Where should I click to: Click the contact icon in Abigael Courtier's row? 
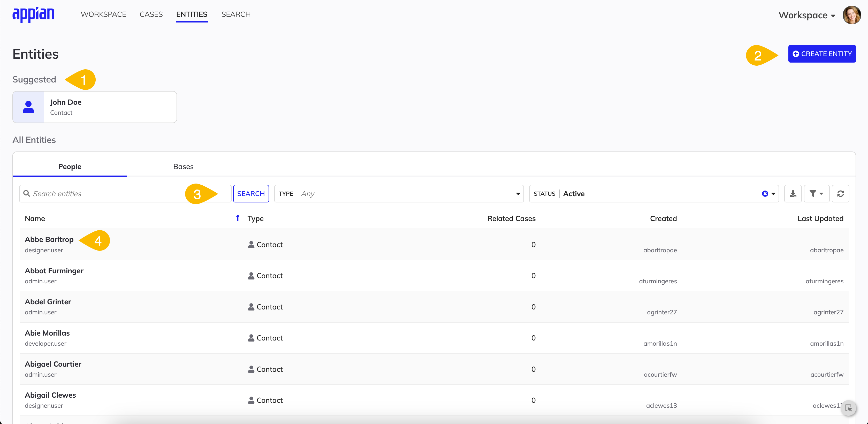click(x=251, y=369)
